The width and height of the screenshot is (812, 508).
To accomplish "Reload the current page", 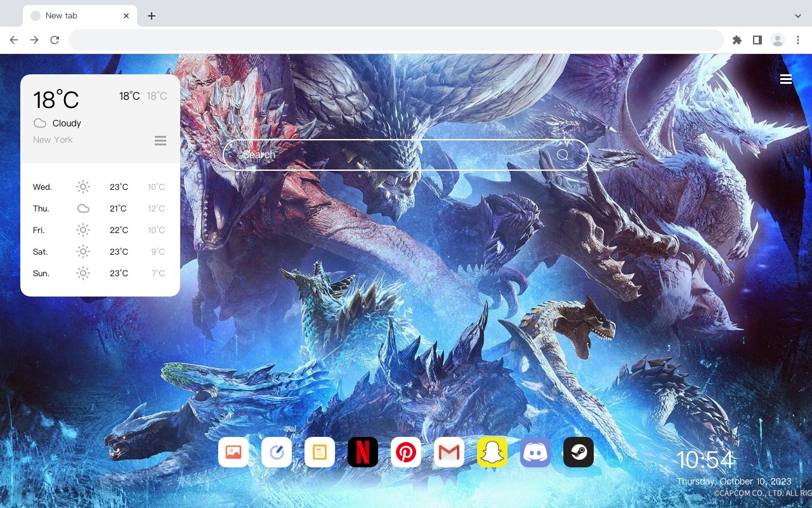I will point(55,40).
